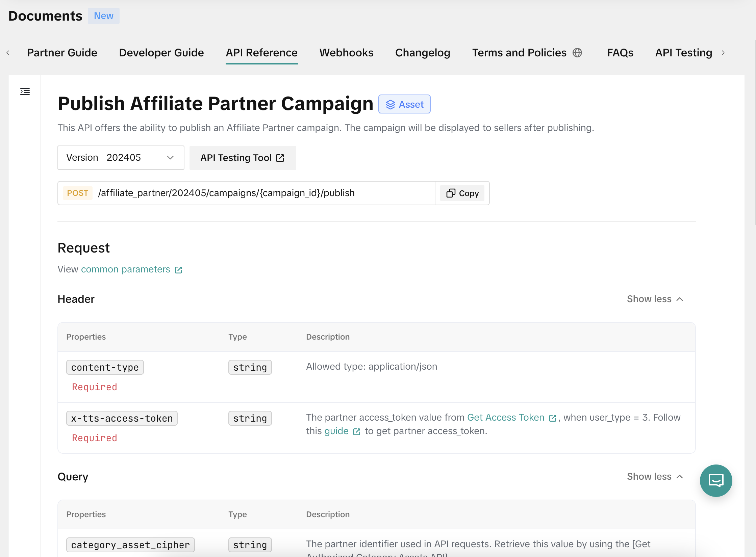
Task: Click the external link icon after common parameters
Action: pyautogui.click(x=178, y=270)
